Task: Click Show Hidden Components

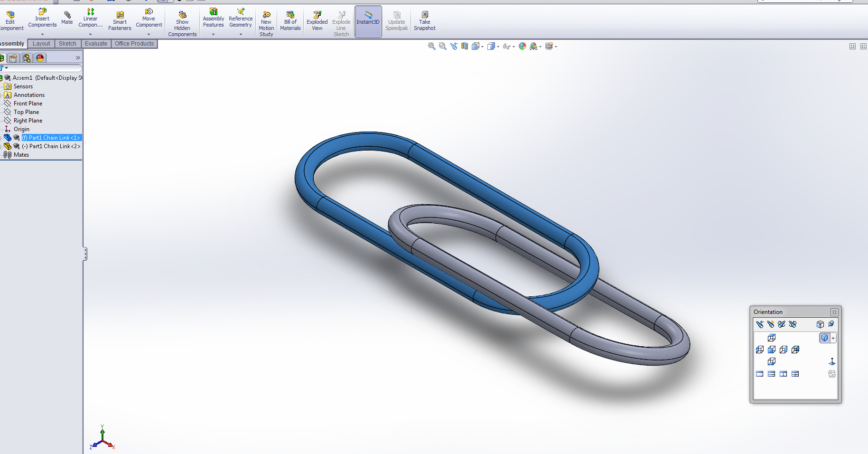Action: (x=182, y=24)
